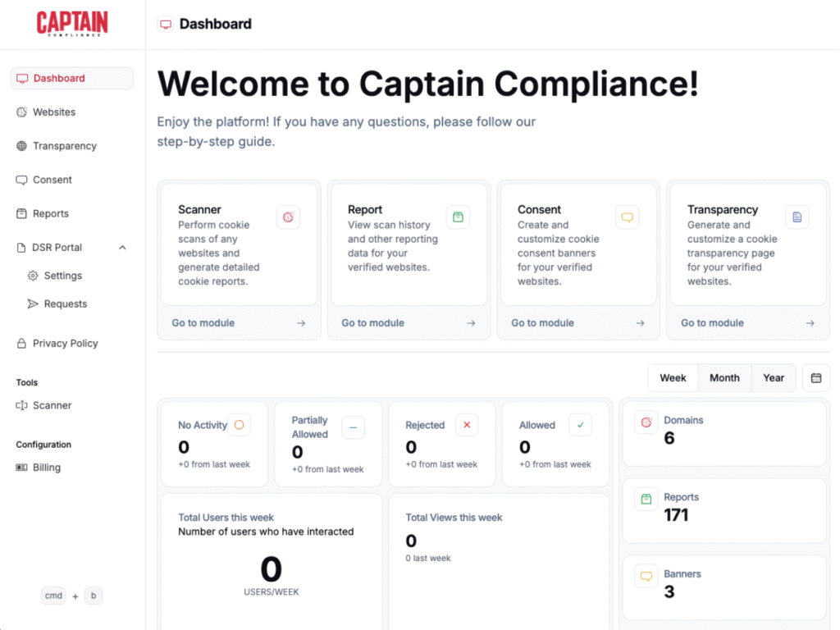Click the Consent card yellow bubble icon
Screen dimensions: 840x630
tap(628, 217)
